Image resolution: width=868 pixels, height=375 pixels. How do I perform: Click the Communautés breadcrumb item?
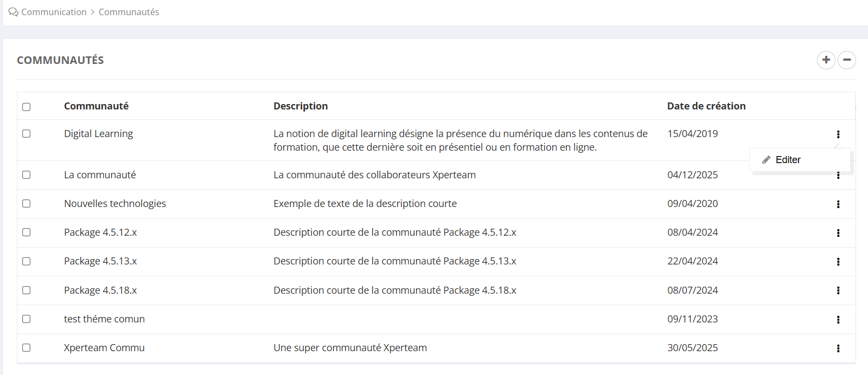coord(129,12)
